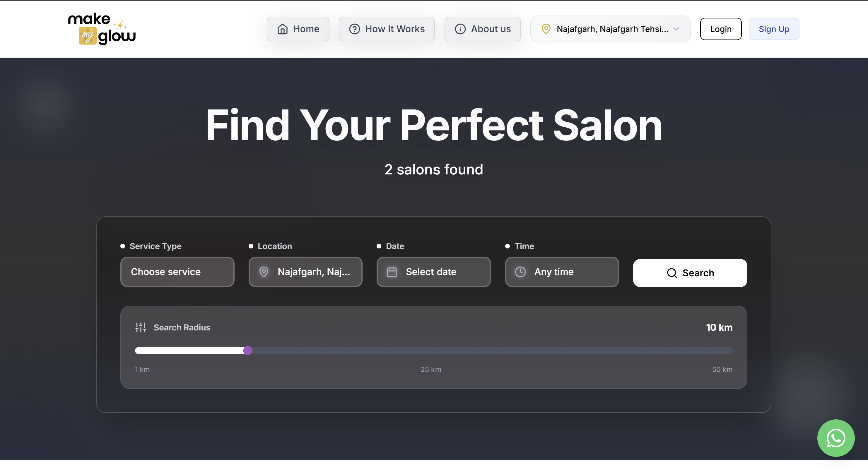Viewport: 868px width, 470px height.
Task: Click the Search Radius filter sliders icon
Action: coord(140,327)
